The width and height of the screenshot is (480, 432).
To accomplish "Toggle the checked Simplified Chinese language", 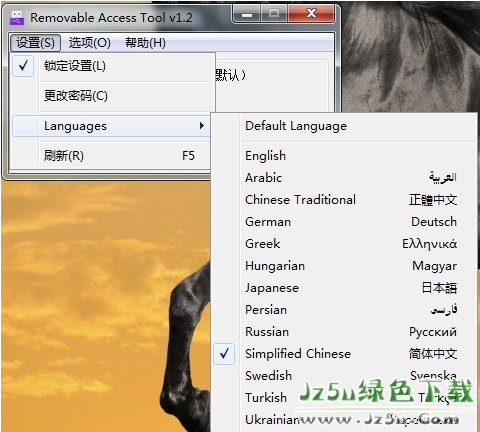I will tap(345, 354).
